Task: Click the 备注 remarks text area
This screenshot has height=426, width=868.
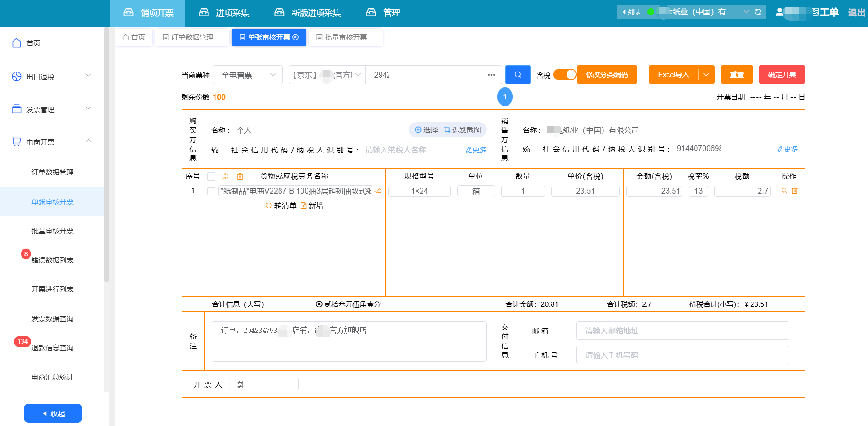Action: 349,341
